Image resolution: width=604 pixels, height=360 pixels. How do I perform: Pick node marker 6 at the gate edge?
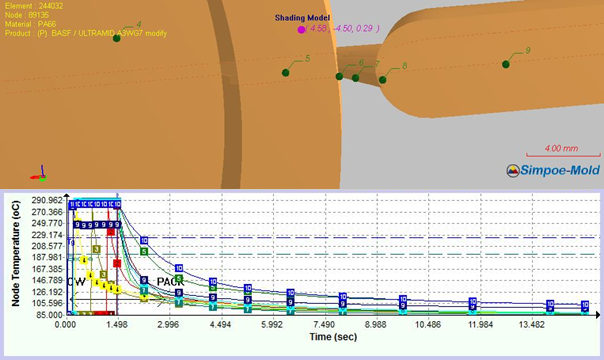click(x=339, y=76)
